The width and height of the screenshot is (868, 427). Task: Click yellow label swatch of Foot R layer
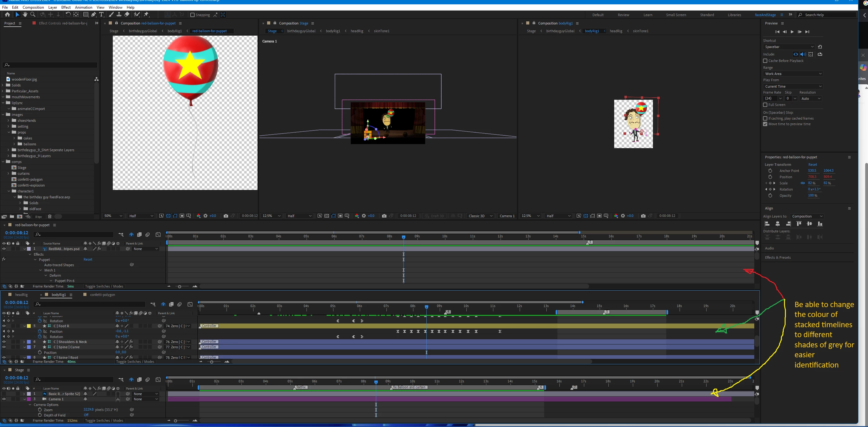(x=29, y=326)
